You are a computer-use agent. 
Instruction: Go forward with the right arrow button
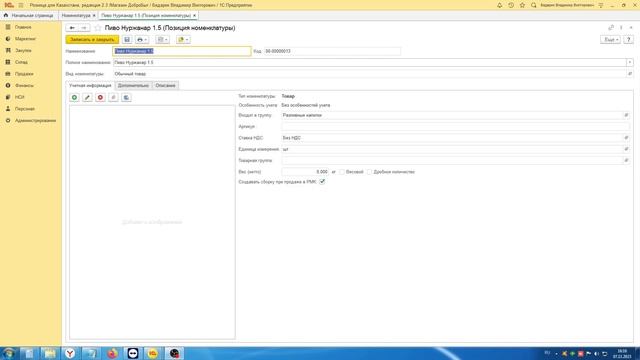tap(84, 28)
